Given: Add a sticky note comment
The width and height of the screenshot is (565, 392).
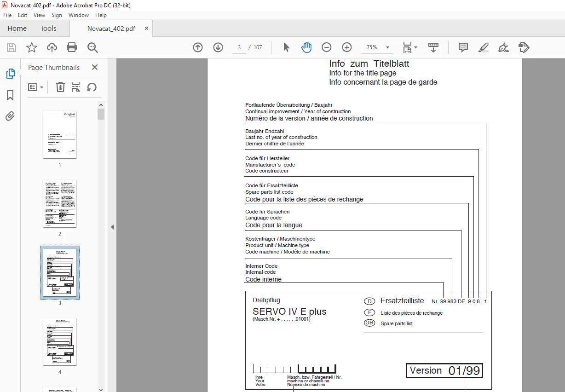Looking at the screenshot, I should pyautogui.click(x=463, y=47).
